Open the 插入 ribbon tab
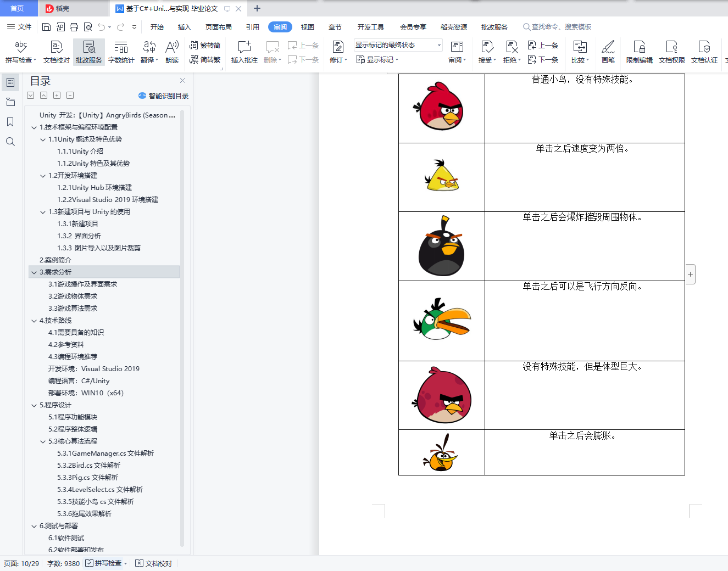The height and width of the screenshot is (571, 728). (x=185, y=27)
